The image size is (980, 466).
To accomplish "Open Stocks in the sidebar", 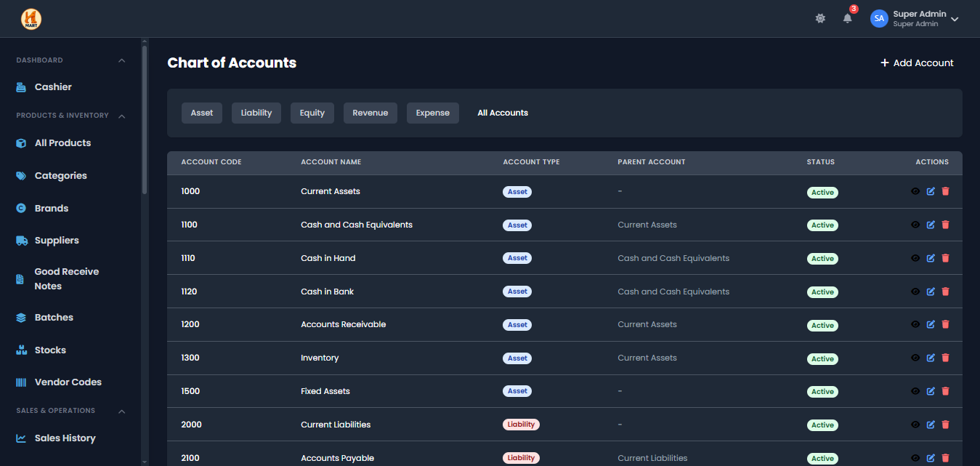I will coord(50,350).
